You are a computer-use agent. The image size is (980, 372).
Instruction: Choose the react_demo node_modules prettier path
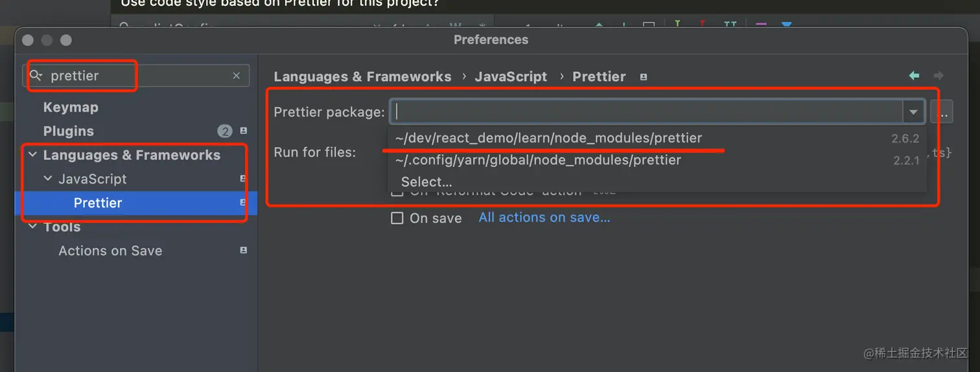pos(548,138)
